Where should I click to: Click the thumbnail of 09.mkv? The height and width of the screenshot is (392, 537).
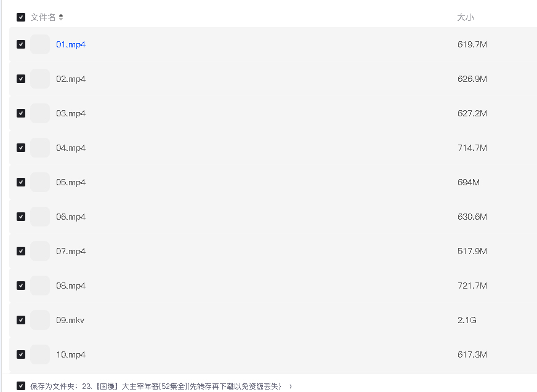tap(40, 320)
